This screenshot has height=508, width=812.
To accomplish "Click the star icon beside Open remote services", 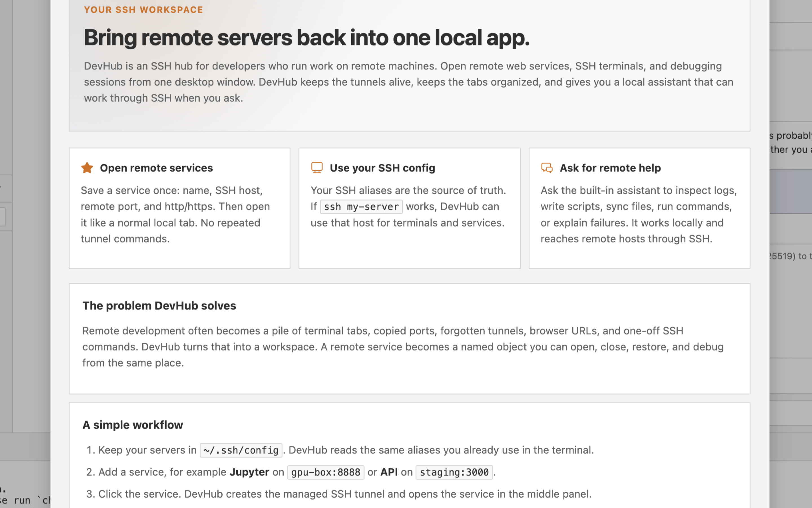I will (x=87, y=168).
